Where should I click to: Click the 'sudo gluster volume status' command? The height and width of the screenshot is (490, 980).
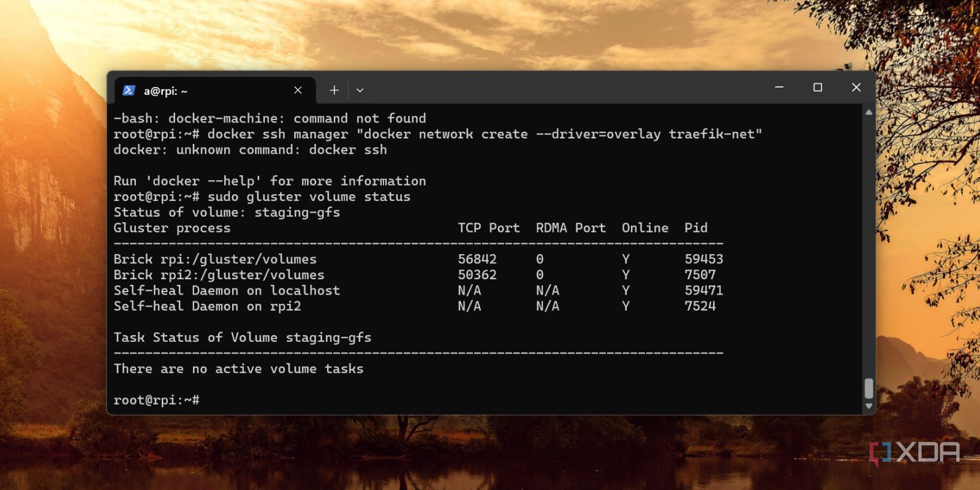(309, 197)
